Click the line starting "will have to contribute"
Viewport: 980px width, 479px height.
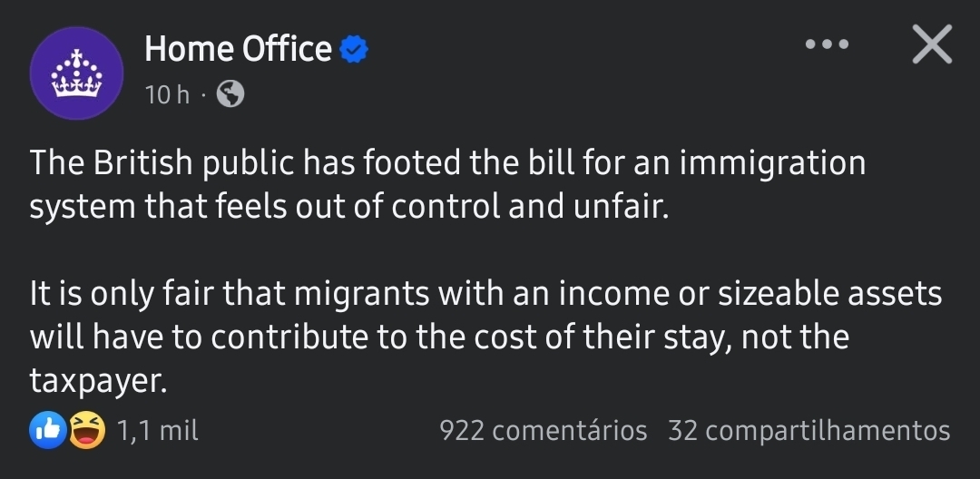click(439, 337)
